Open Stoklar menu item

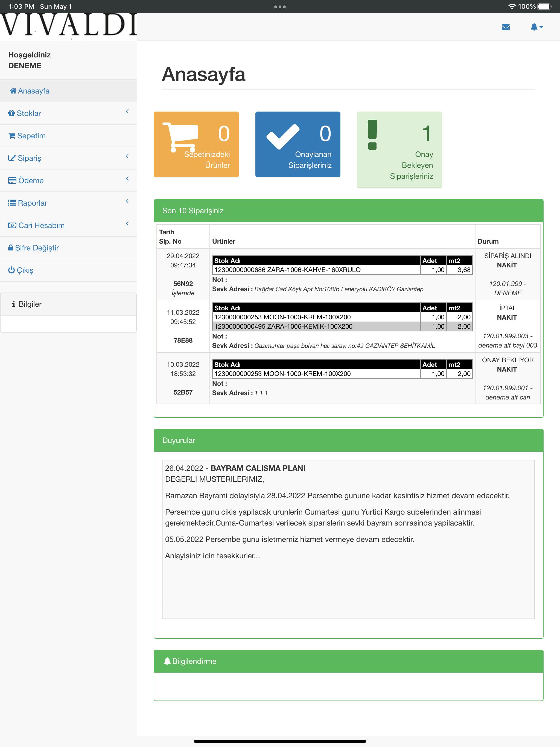point(68,113)
